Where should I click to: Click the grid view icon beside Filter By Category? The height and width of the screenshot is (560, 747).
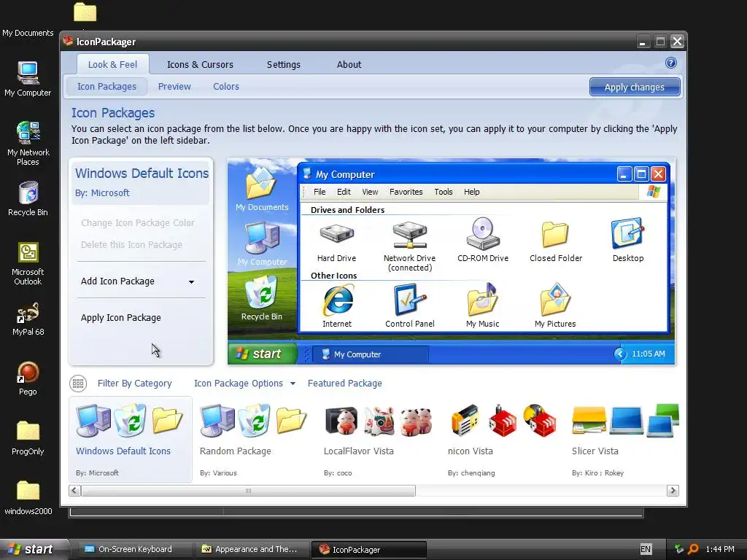[x=78, y=384]
